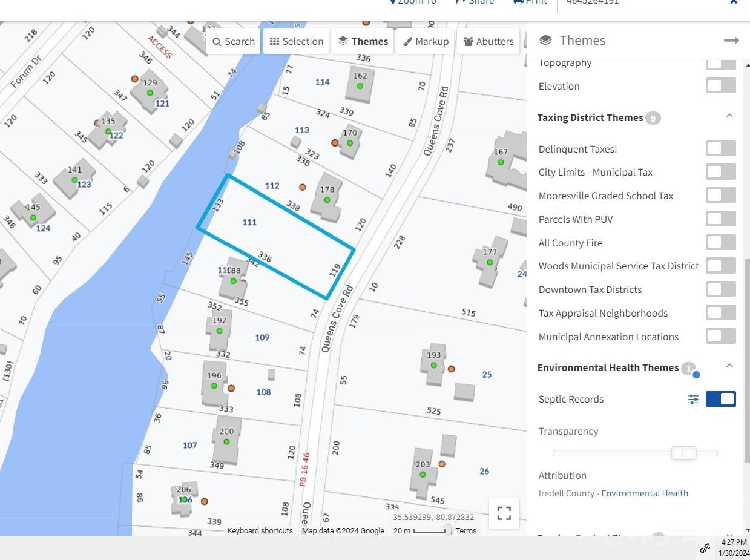The image size is (750, 560).
Task: Collapse the Environmental Health Themes section
Action: [729, 366]
